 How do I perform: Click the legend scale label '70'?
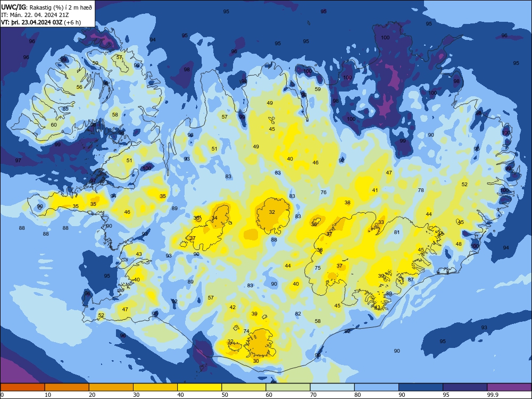(x=313, y=395)
